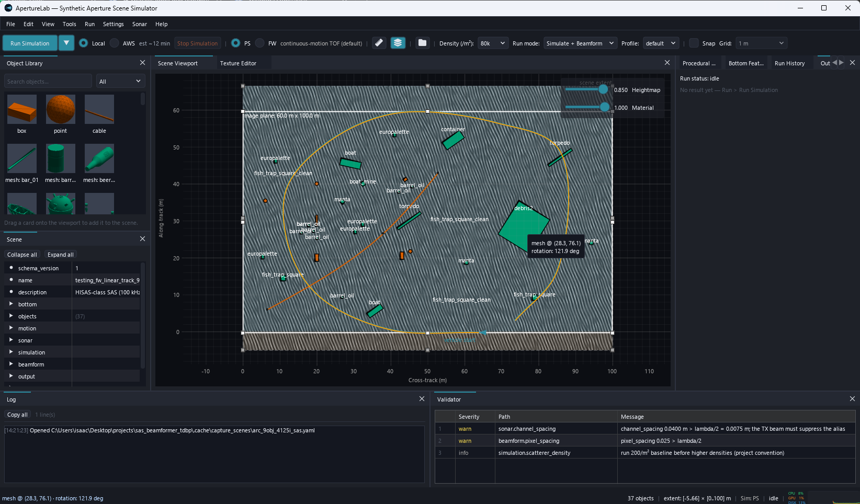860x504 pixels.
Task: Toggle the layers stack icon in toolbar
Action: tap(398, 43)
